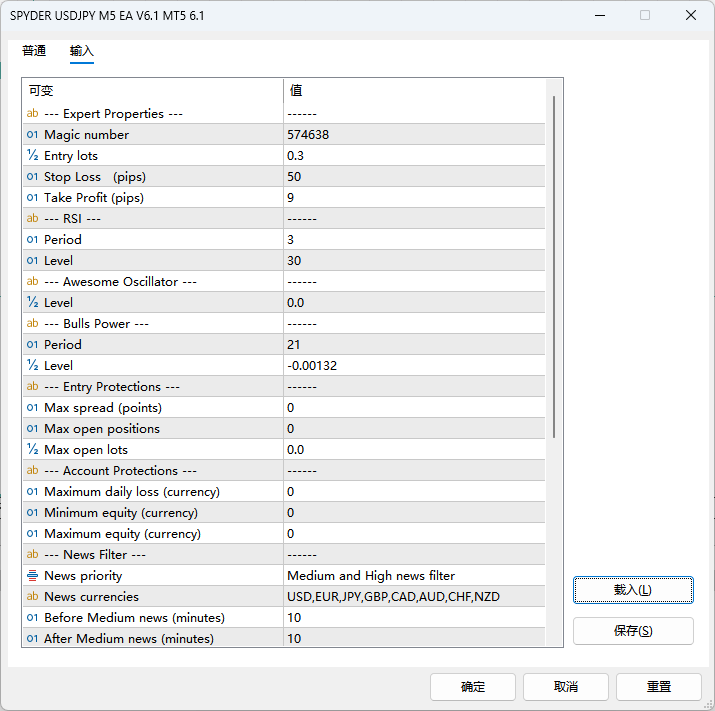Select the 输入 tab

pyautogui.click(x=82, y=51)
